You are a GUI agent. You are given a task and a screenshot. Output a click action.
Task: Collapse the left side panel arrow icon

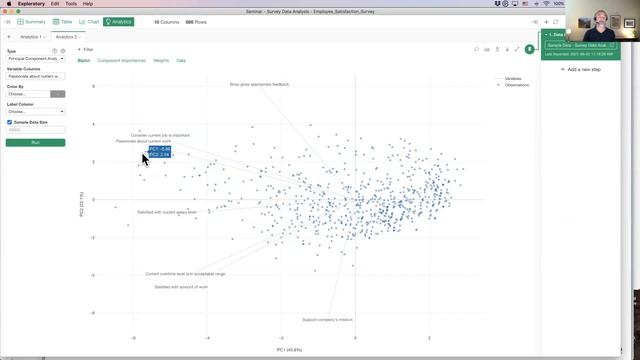click(7, 22)
